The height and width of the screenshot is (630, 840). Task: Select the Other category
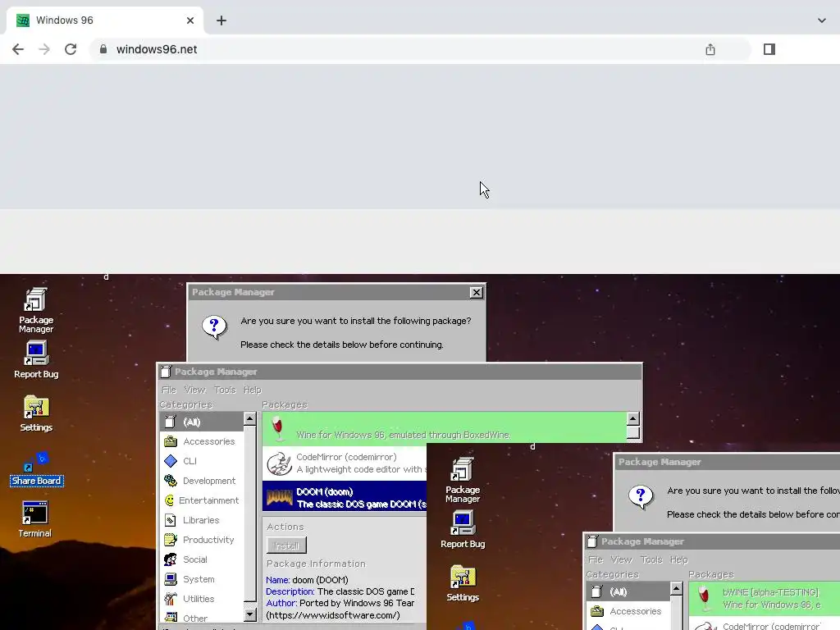202,618
